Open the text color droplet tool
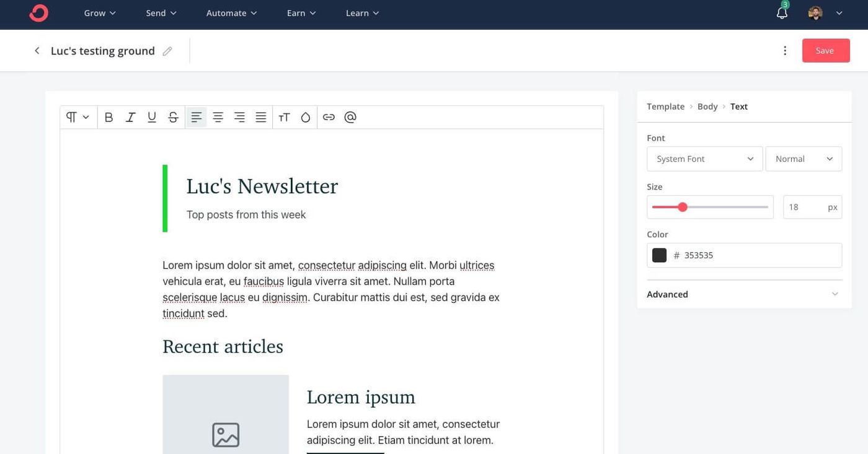 (305, 117)
